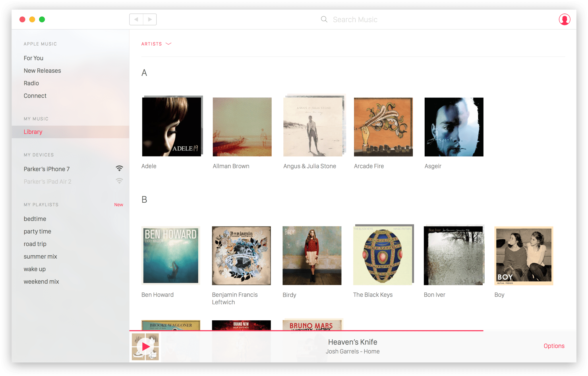Click The Black Keys artist name
Viewport: 588px width, 376px height.
373,295
